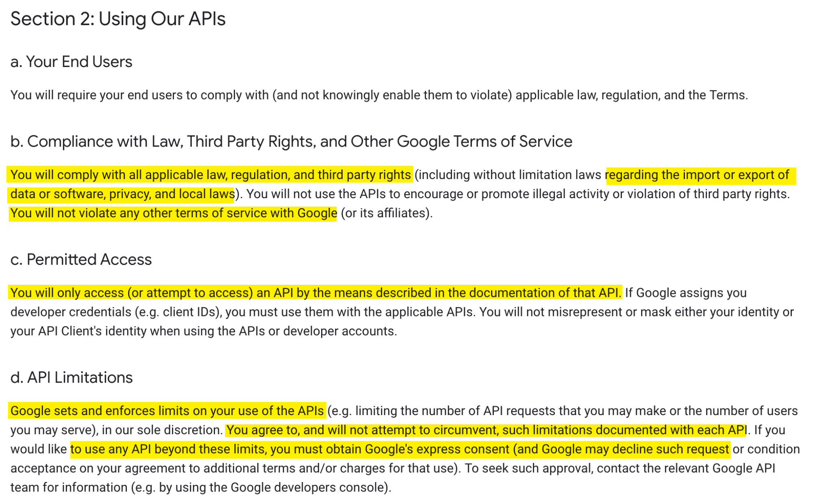Image resolution: width=813 pixels, height=504 pixels.
Task: Click the 'c. Permitted Access' subheading
Action: point(81,260)
